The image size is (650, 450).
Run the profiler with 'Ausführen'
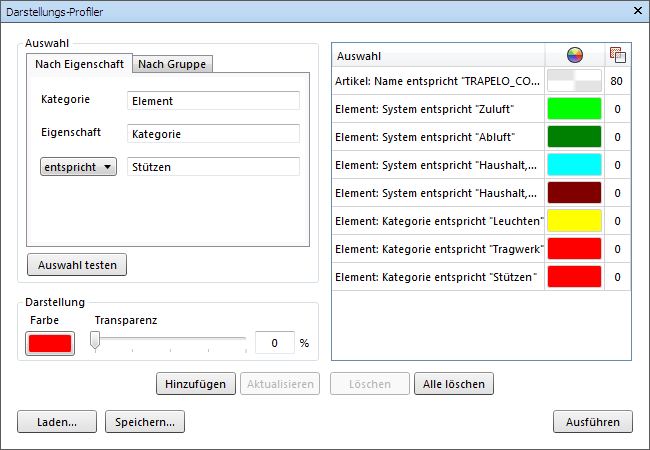click(593, 422)
